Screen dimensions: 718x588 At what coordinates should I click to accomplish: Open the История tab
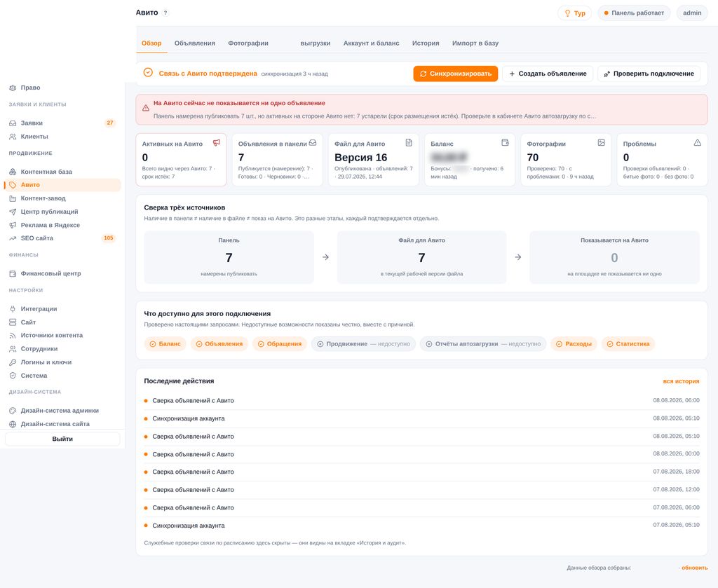pos(426,43)
